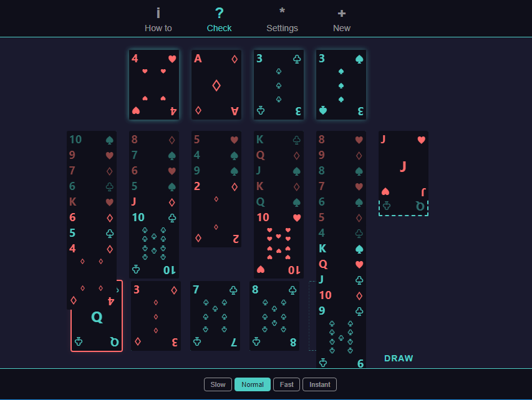Click the Jack of clubs in fifth column

click(341, 280)
